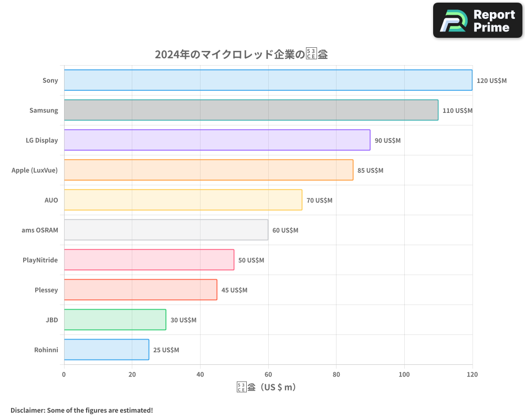Screen dimensions: 525x420
Task: Select the Samsung category label
Action: click(44, 110)
